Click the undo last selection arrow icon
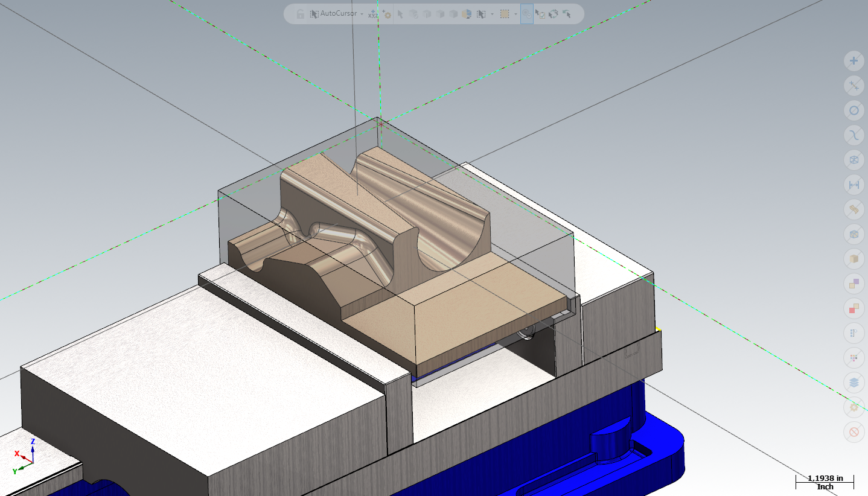 tap(567, 14)
